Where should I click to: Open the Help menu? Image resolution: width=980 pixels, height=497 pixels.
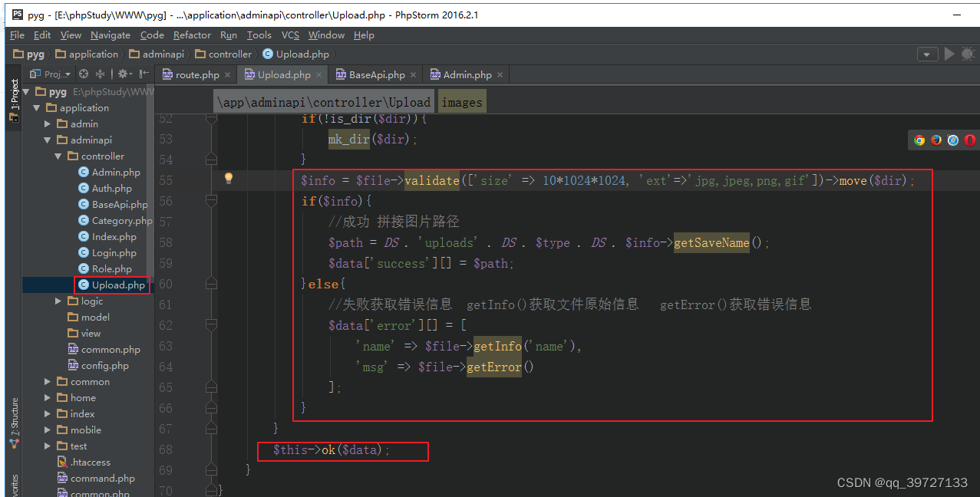(x=364, y=35)
